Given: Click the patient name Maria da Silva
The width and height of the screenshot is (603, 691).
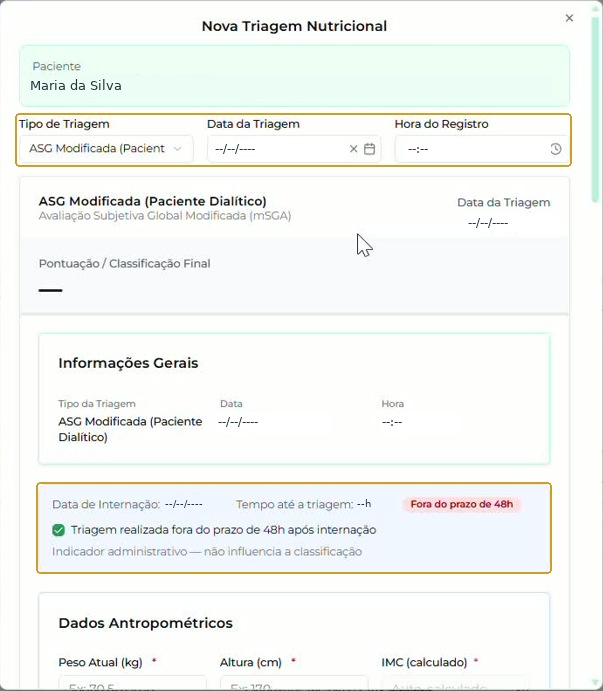Looking at the screenshot, I should click(x=76, y=85).
